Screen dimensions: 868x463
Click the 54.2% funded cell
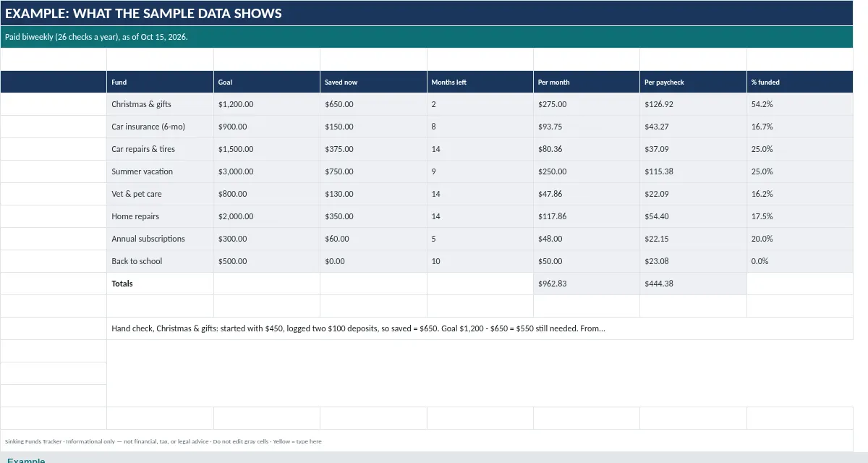pos(800,104)
